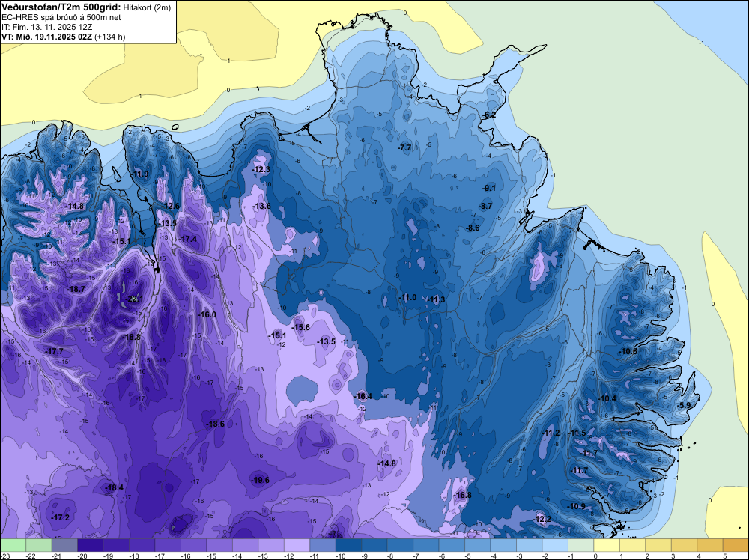Select the -15.6 temperature value
Screen dimensions: 749x560
[301, 327]
